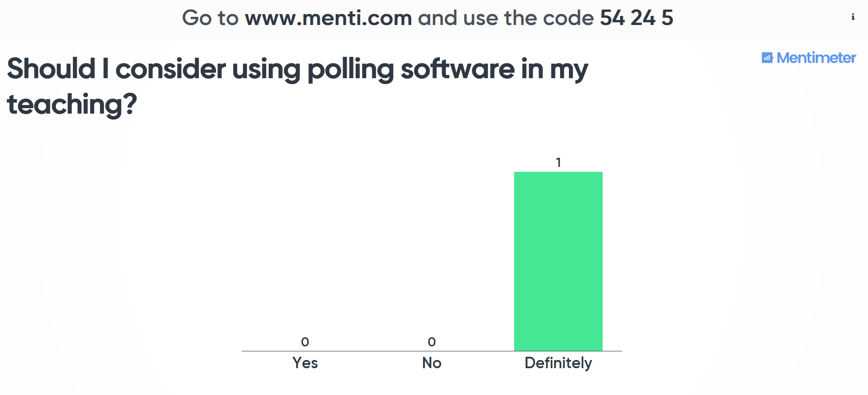Click 'Should I consider' in the heading

pos(116,69)
